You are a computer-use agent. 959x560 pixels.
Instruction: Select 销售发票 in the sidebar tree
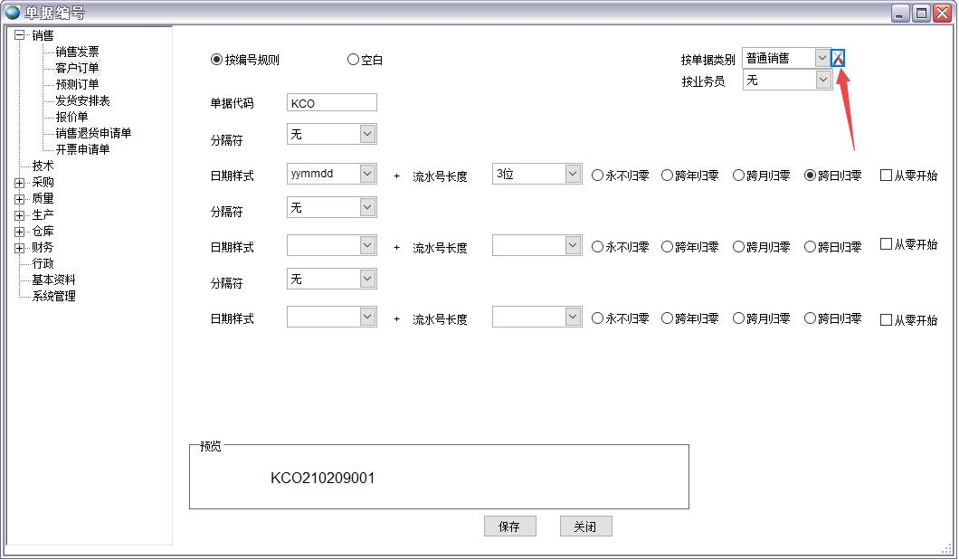[78, 52]
